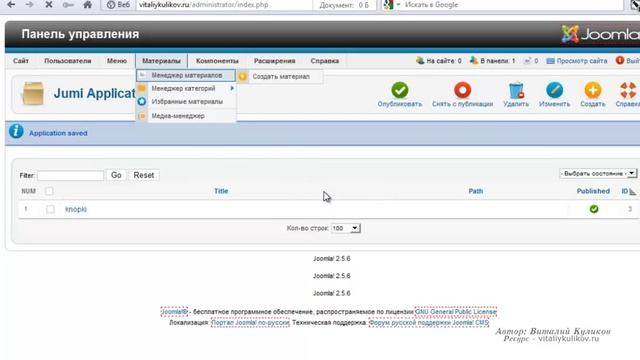The width and height of the screenshot is (640, 360).
Task: Go forward with browser forward arrow
Action: click(29, 5)
